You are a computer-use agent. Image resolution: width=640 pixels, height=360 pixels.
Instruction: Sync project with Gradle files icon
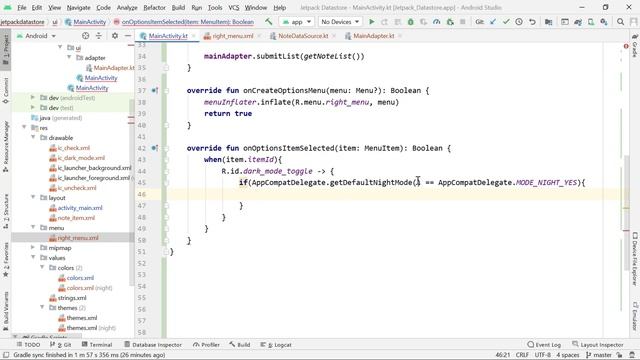click(578, 22)
